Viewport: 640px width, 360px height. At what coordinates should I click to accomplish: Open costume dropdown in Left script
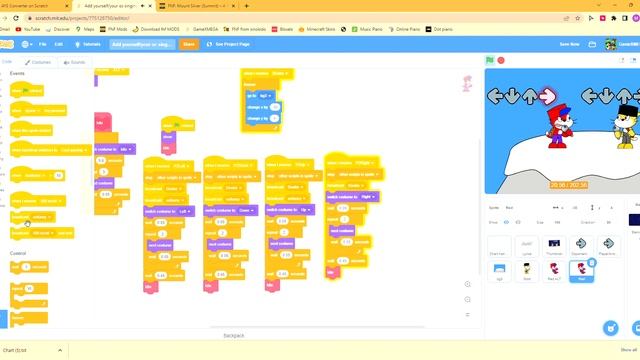click(x=185, y=211)
